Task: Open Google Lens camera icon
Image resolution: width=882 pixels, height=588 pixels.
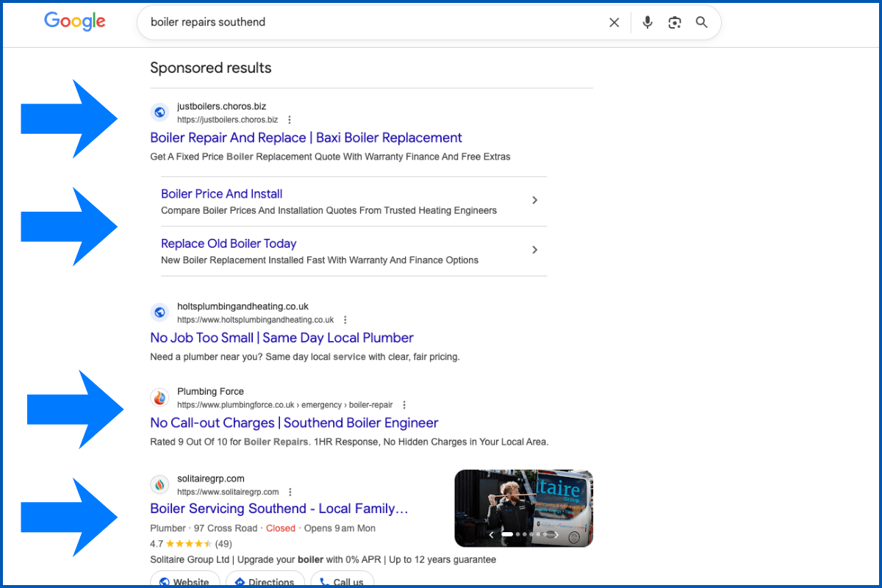Action: (674, 22)
